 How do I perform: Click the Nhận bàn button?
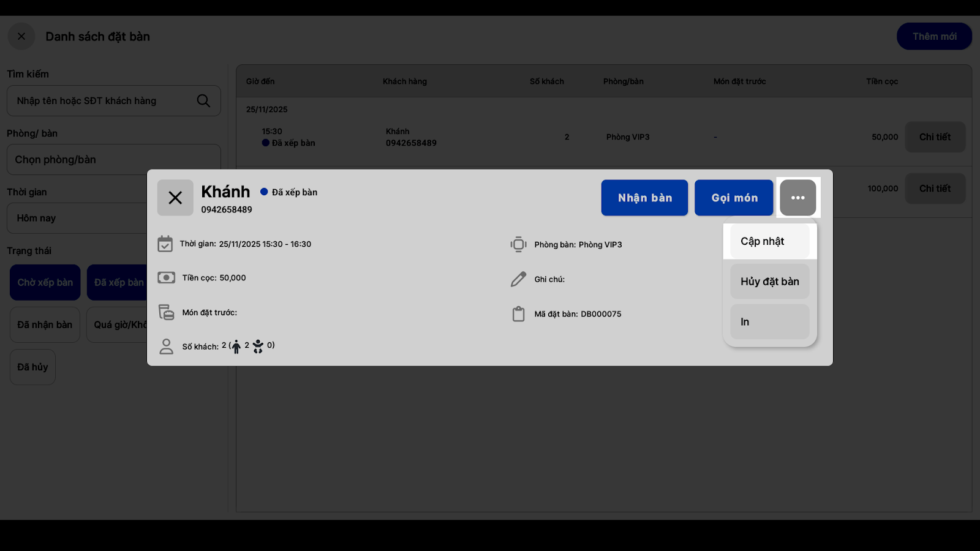[644, 198]
